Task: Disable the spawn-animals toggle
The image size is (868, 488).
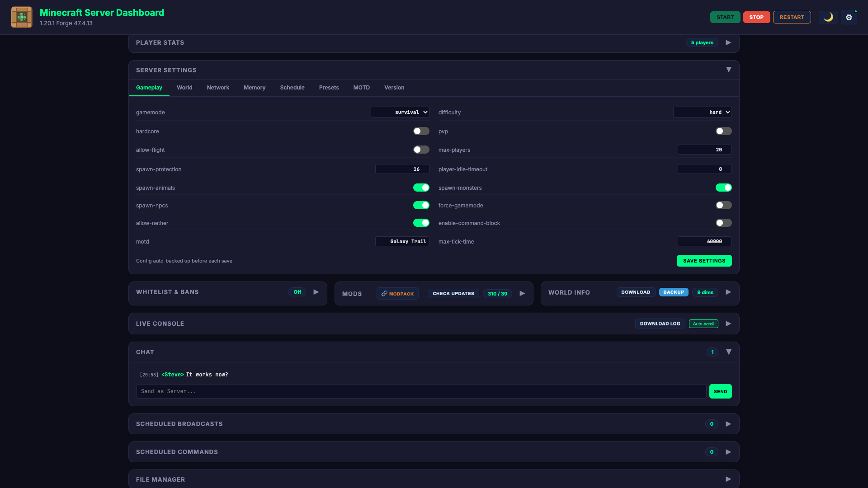Action: 421,187
